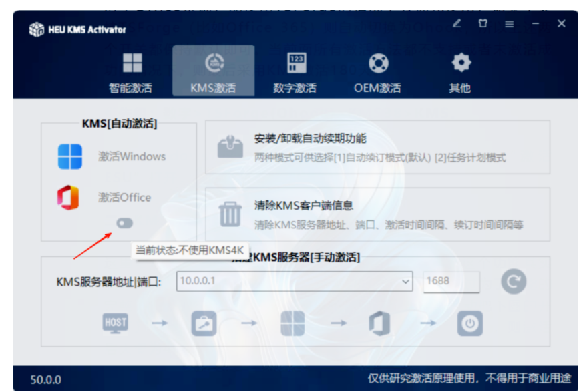Select the 智能激活 tab
Screen dimensions: 587x392
tap(132, 70)
